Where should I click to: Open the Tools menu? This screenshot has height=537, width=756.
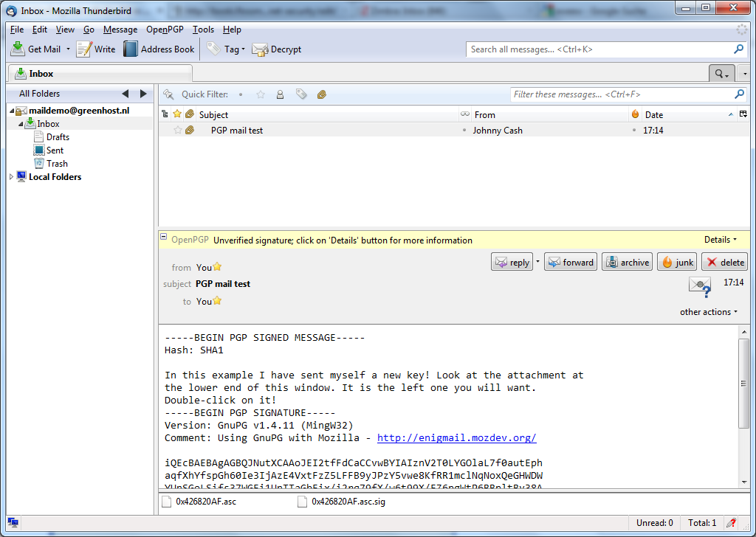[x=203, y=30]
